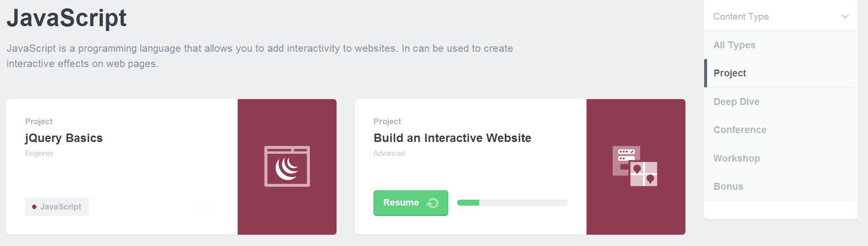The width and height of the screenshot is (868, 246).
Task: Click the JavaScript page heading
Action: click(66, 18)
